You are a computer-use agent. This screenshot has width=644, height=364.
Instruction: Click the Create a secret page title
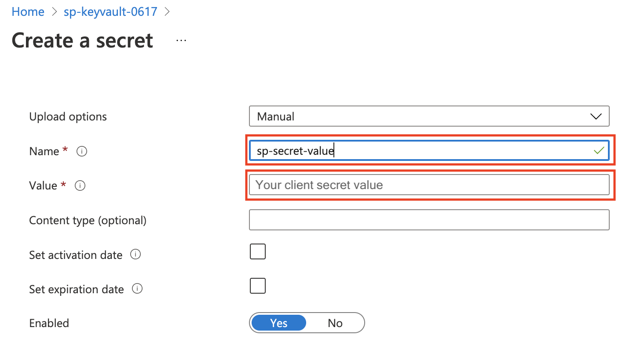[x=82, y=40]
